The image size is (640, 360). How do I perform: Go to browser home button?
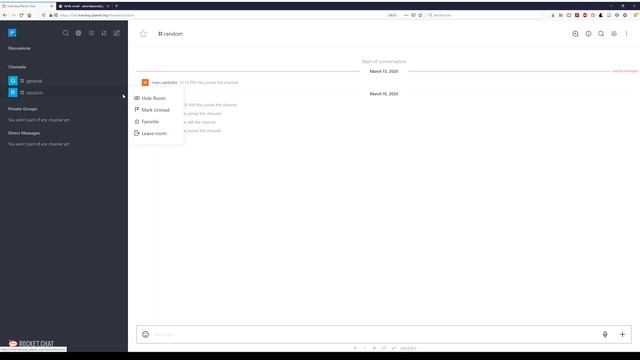point(29,15)
